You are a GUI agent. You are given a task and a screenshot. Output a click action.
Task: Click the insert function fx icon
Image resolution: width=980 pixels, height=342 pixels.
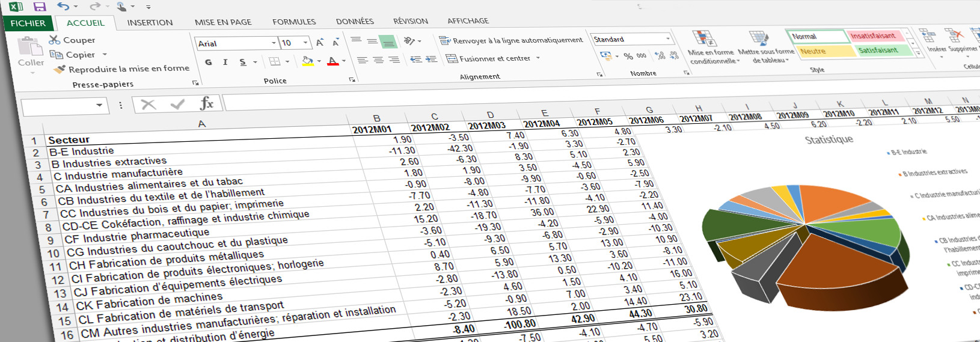click(x=206, y=103)
